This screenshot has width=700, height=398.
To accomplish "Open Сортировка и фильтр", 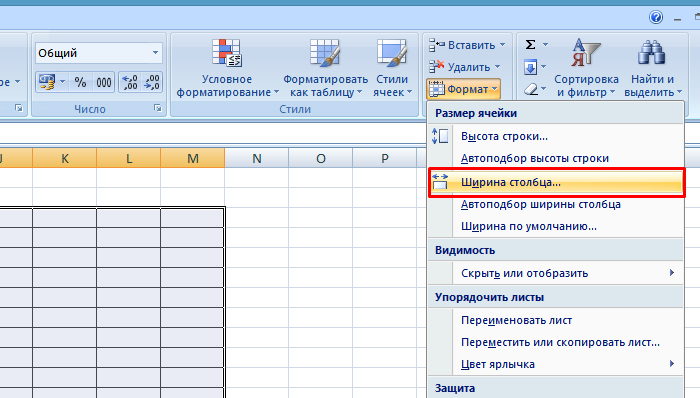I will pyautogui.click(x=586, y=68).
